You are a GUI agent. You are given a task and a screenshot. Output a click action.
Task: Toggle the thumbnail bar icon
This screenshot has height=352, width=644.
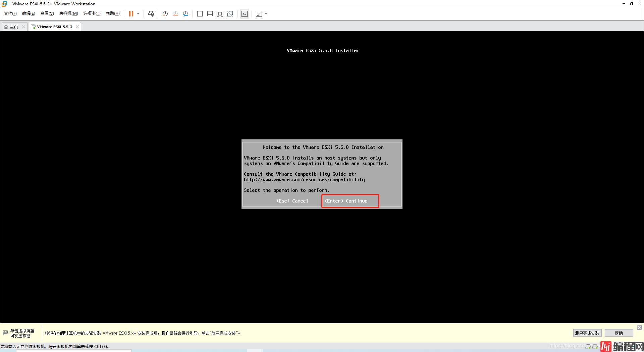(x=210, y=14)
